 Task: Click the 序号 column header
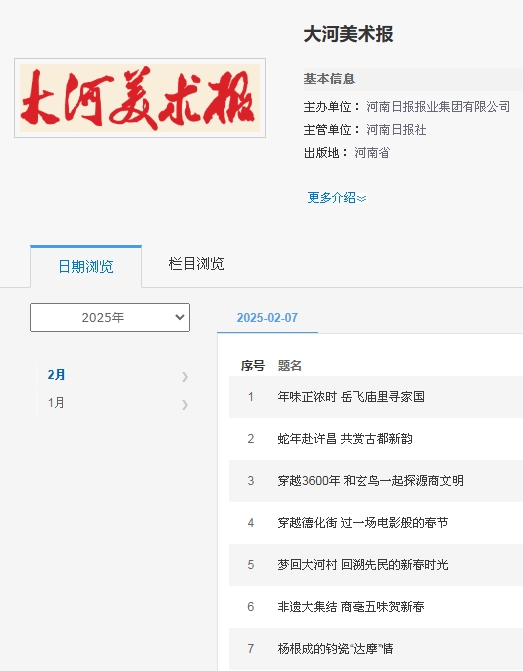pos(253,365)
